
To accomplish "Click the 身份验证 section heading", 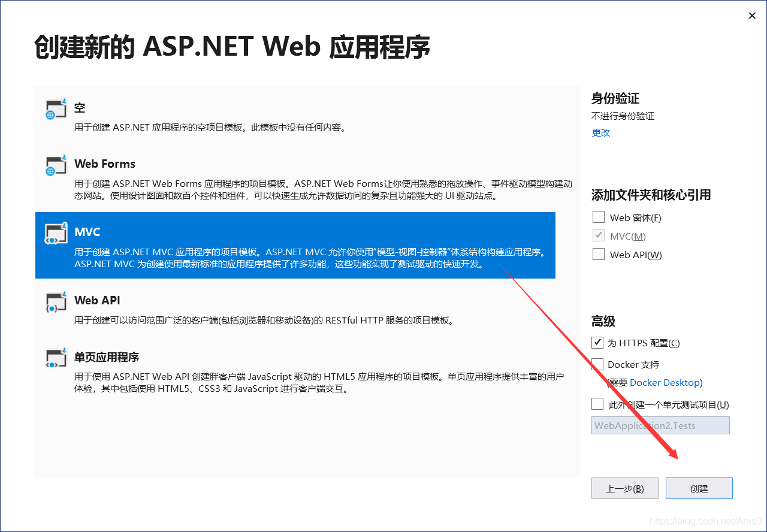I will (615, 98).
